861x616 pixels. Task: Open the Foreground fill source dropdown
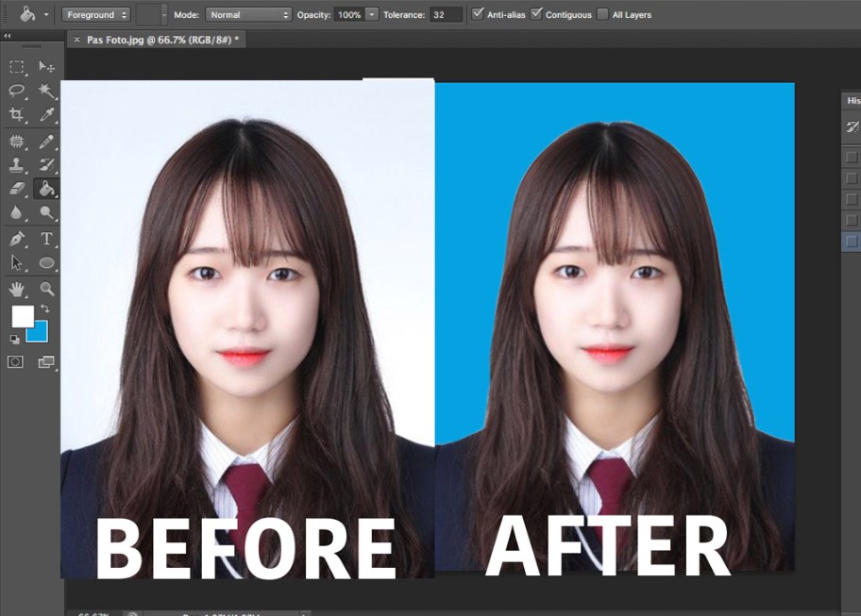pos(94,13)
